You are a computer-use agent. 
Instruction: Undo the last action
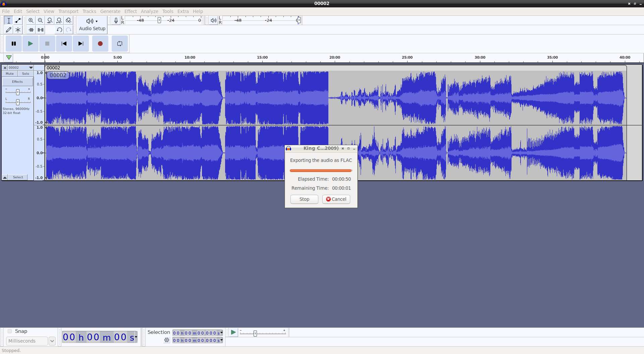pos(59,30)
